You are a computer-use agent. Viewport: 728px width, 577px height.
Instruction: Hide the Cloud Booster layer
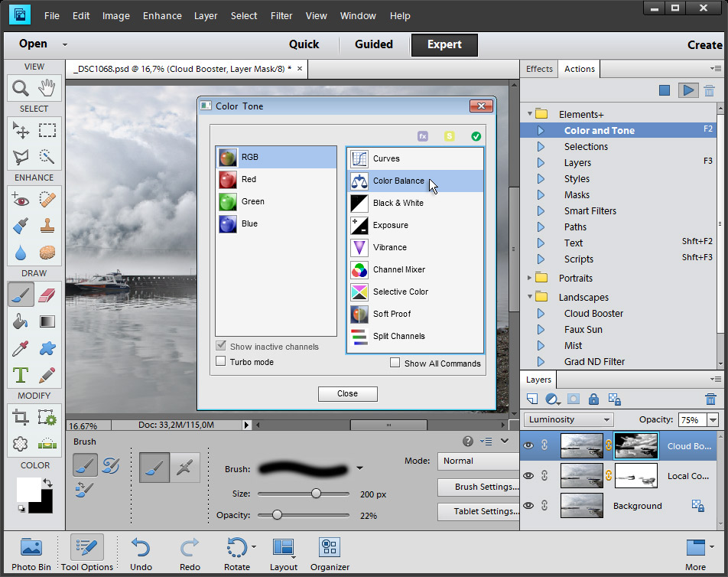point(528,445)
